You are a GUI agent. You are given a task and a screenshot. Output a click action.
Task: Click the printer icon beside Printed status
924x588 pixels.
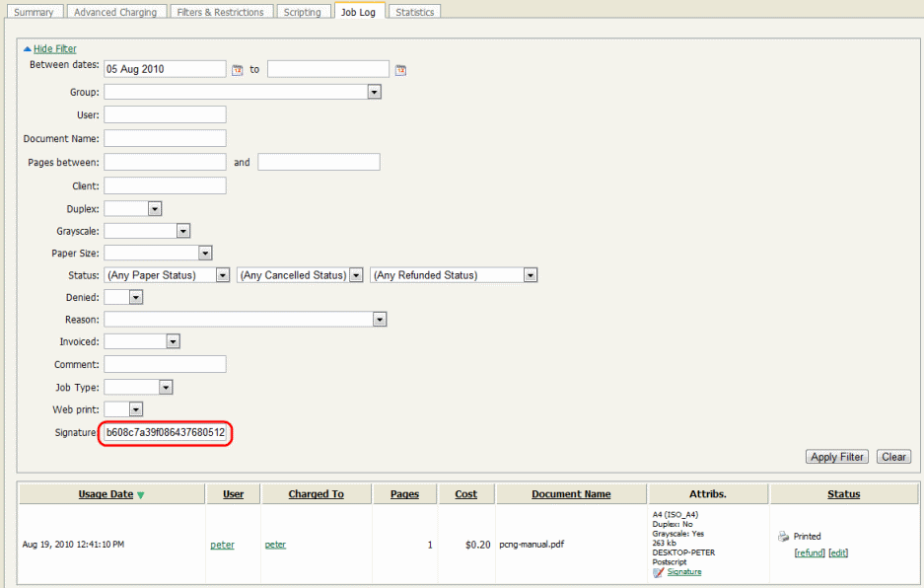pyautogui.click(x=783, y=536)
